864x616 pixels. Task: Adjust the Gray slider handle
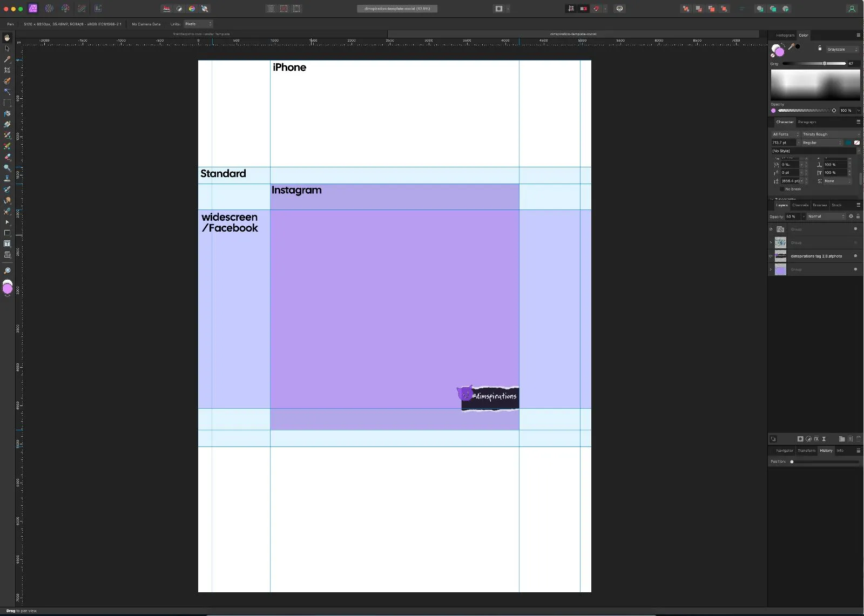[824, 64]
